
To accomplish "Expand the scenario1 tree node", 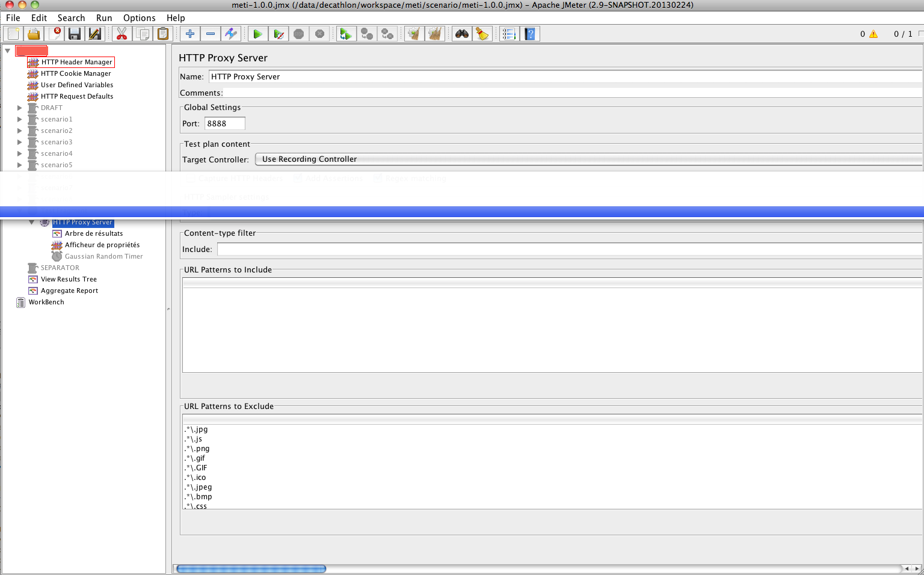I will point(20,119).
